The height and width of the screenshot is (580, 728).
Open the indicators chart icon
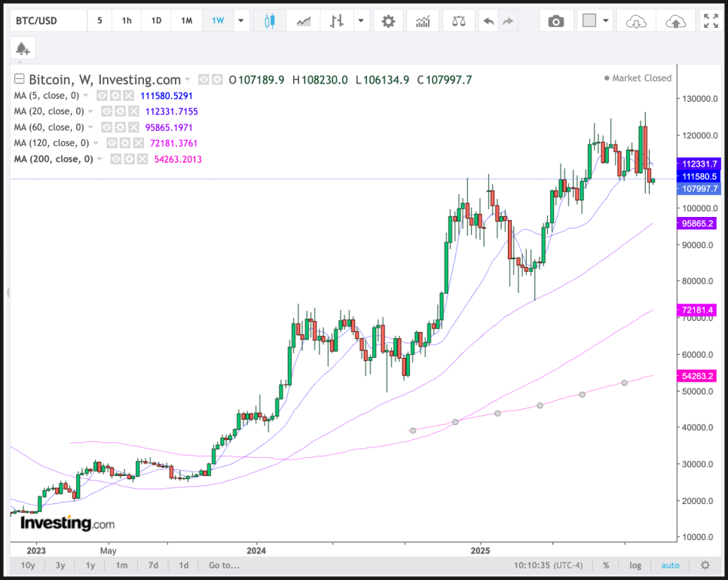(423, 21)
